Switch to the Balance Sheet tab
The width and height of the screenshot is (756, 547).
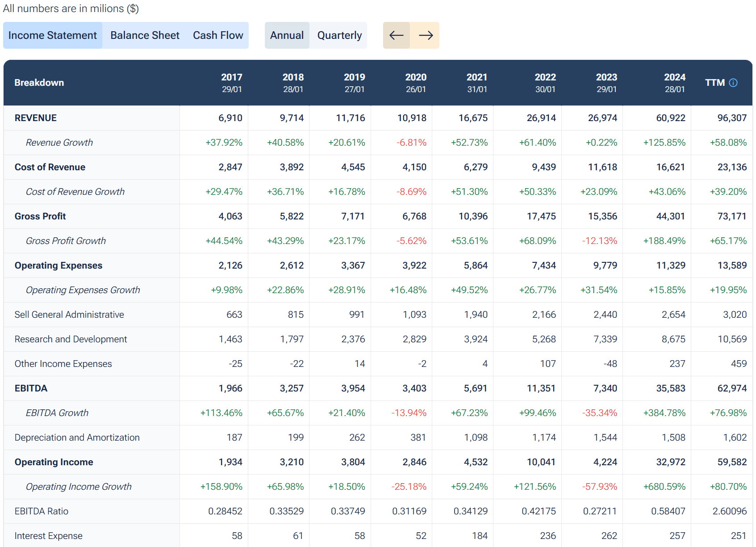pyautogui.click(x=145, y=35)
